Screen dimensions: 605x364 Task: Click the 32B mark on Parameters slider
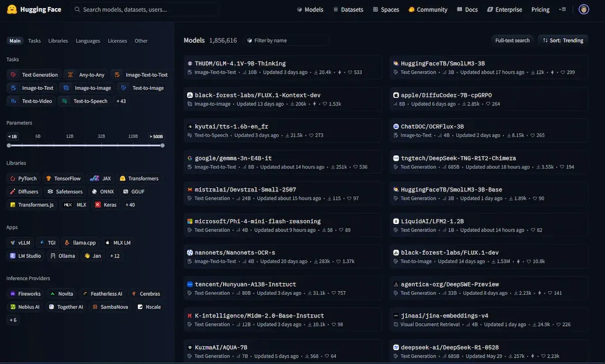(x=101, y=136)
